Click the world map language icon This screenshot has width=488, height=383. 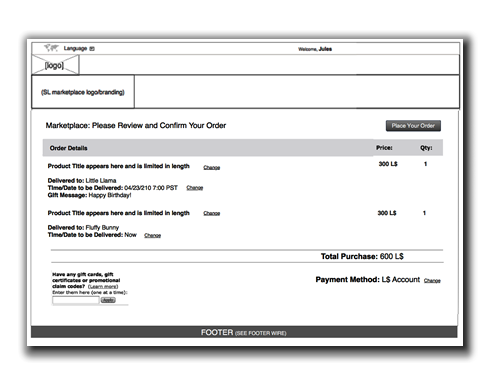[x=51, y=48]
